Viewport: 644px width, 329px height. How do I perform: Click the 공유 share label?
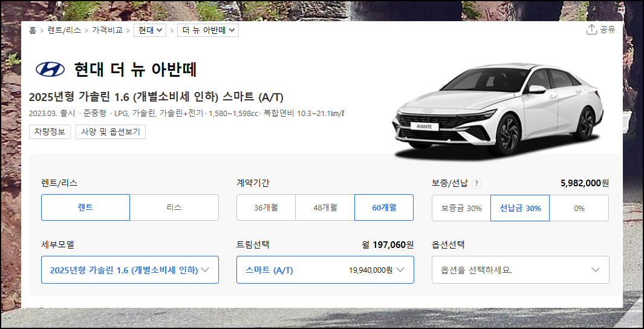coord(608,30)
